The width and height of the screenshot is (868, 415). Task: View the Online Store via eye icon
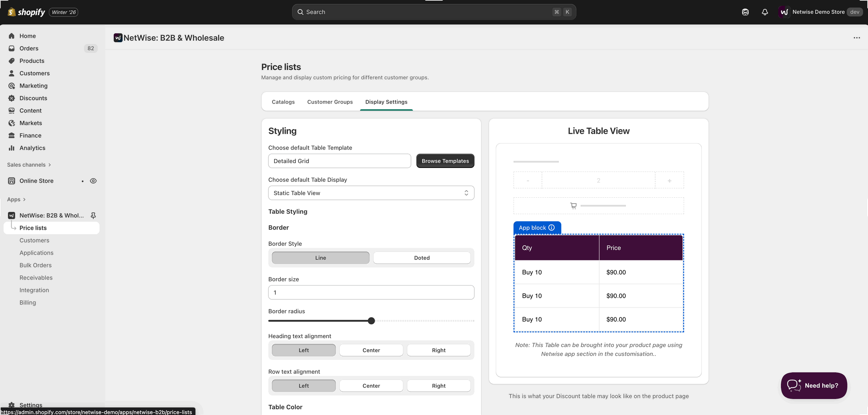pyautogui.click(x=93, y=181)
